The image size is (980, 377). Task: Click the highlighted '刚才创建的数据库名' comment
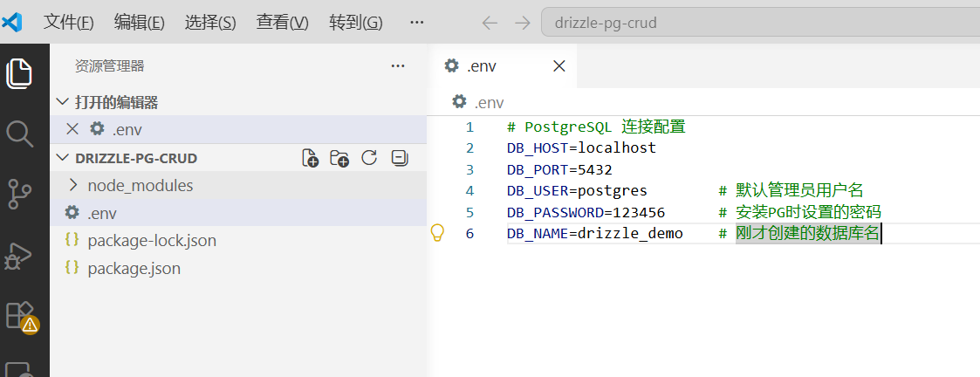tap(808, 234)
